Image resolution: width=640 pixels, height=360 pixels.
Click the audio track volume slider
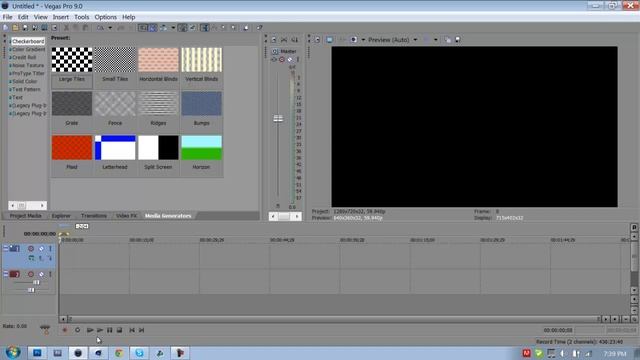(x=36, y=282)
